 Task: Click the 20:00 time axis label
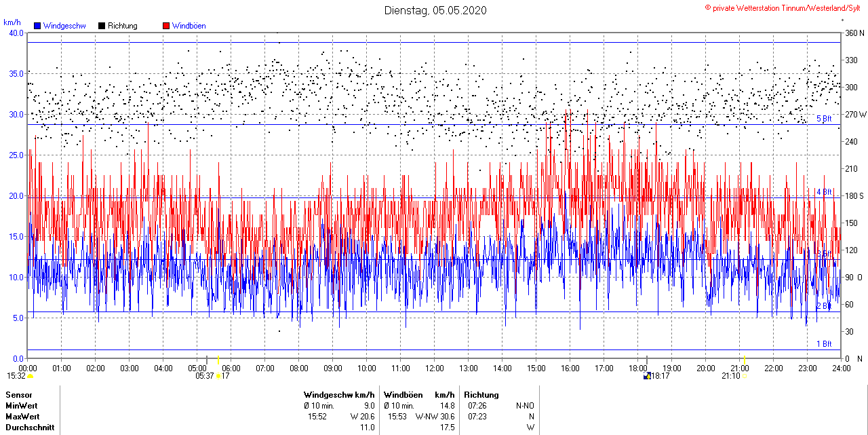pos(706,368)
